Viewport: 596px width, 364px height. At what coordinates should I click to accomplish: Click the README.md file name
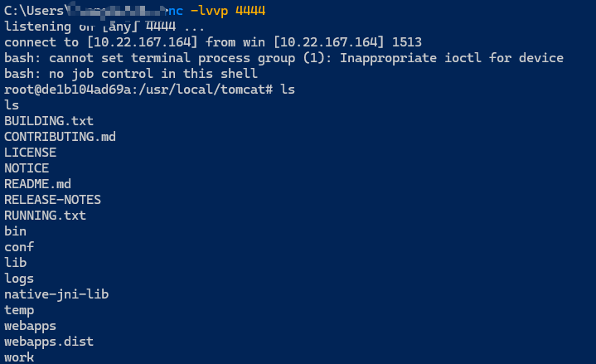pyautogui.click(x=37, y=184)
